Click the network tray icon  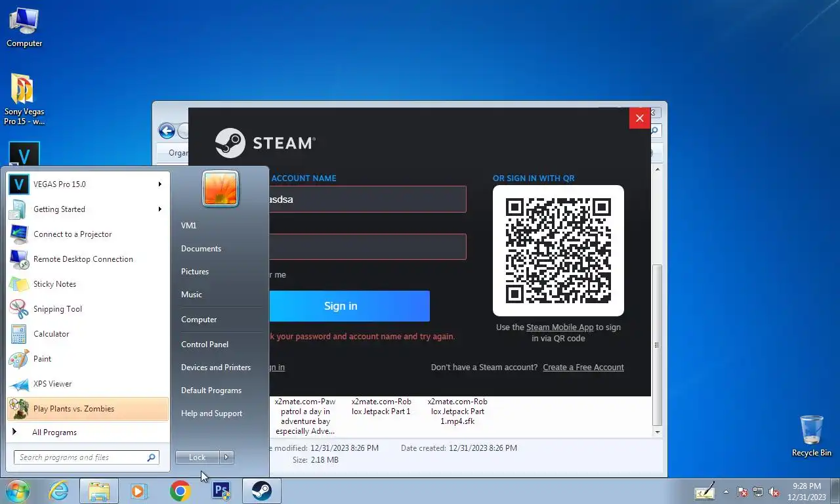click(x=758, y=492)
